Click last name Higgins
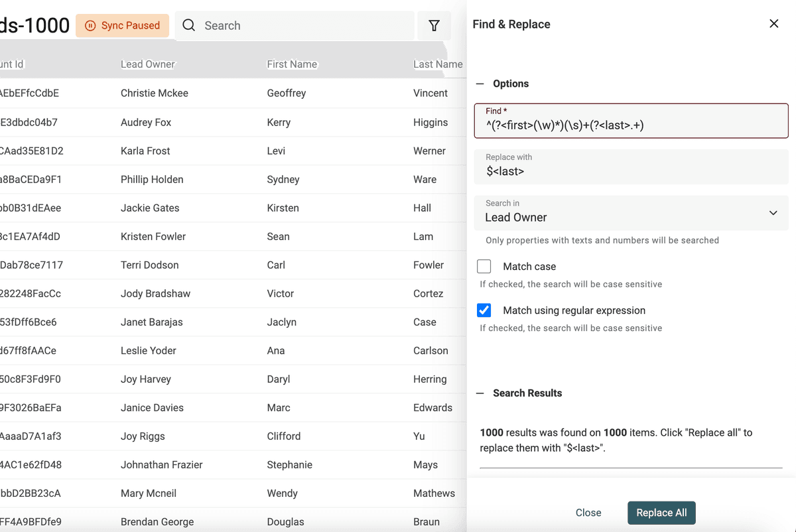796x532 pixels. coord(431,123)
